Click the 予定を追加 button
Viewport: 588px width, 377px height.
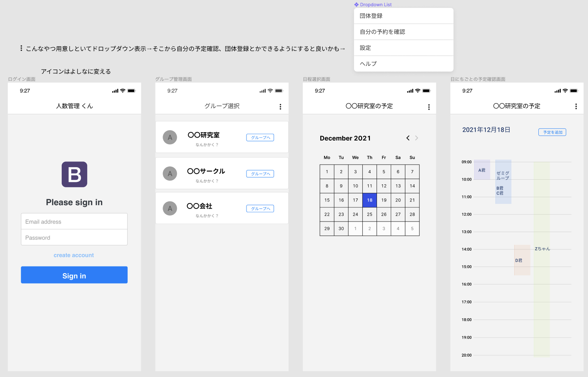click(552, 132)
